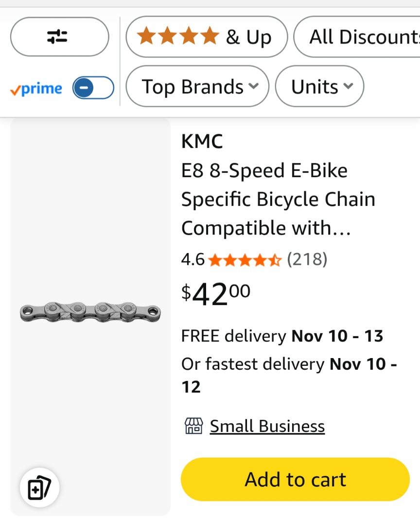420x521 pixels.
Task: Click the Small Business storefront icon
Action: point(193,426)
